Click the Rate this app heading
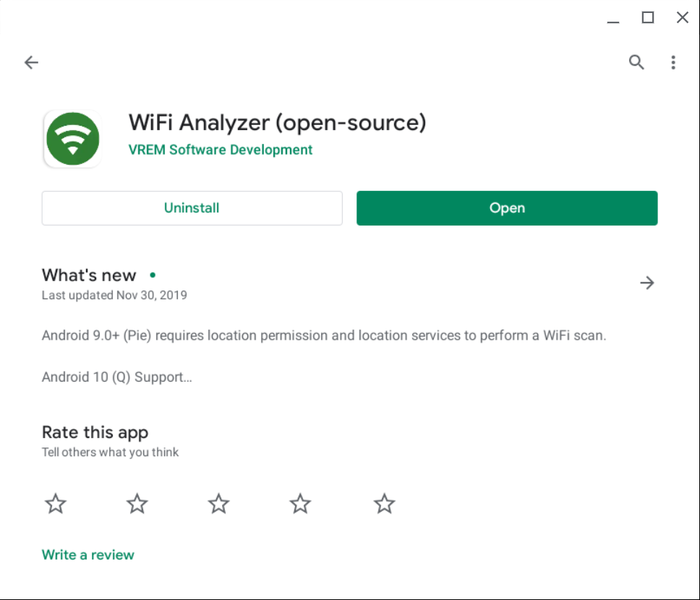700x600 pixels. tap(95, 432)
